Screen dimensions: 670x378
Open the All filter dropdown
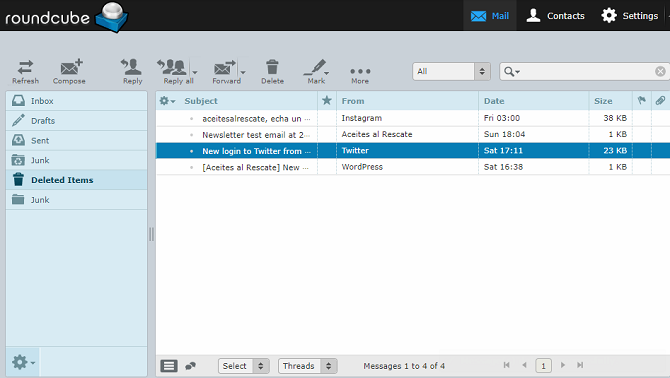tap(451, 71)
